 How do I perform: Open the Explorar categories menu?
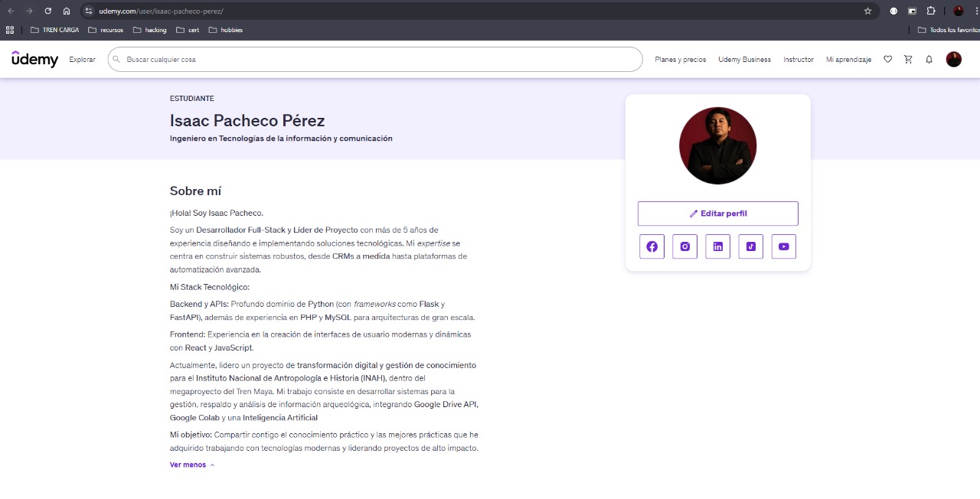click(x=82, y=60)
